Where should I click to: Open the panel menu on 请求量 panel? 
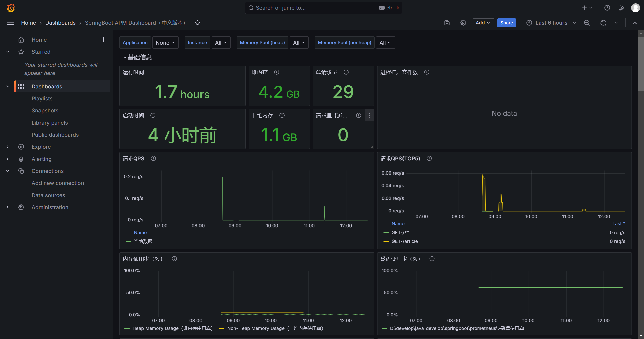369,115
